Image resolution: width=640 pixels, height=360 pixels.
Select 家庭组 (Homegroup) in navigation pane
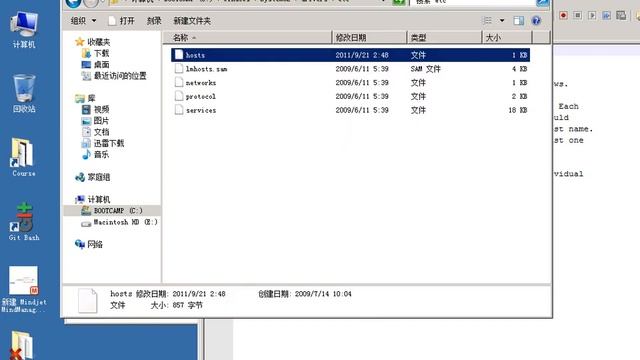click(93, 177)
